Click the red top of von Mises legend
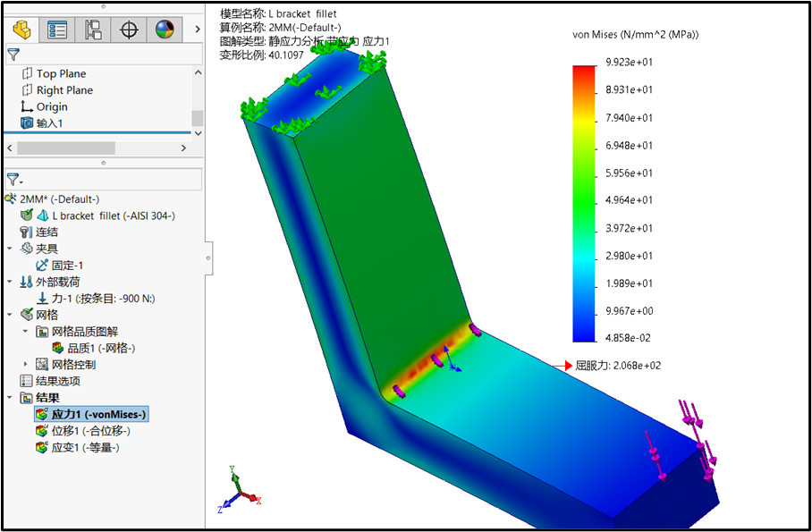Screen dimensions: 812x532 point(583,71)
